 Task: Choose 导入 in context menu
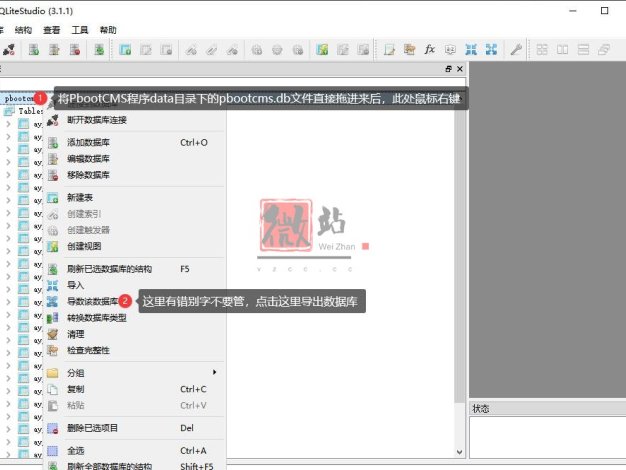[x=135, y=285]
